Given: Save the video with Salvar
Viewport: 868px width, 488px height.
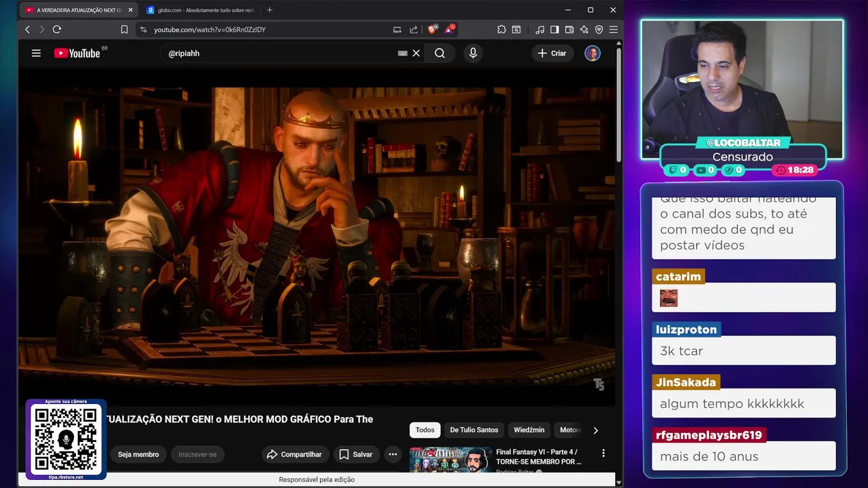Looking at the screenshot, I should (x=356, y=454).
